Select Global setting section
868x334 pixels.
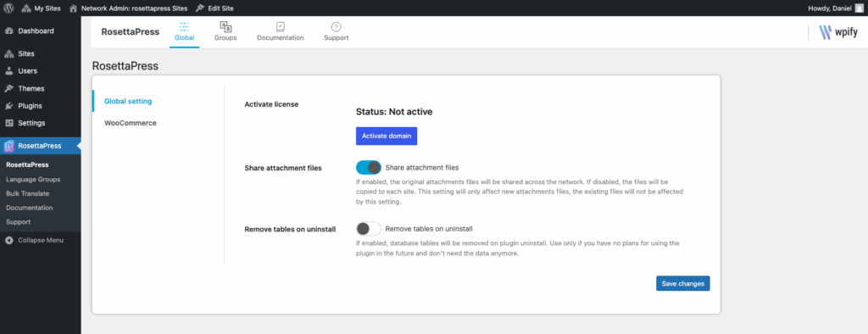pyautogui.click(x=128, y=102)
